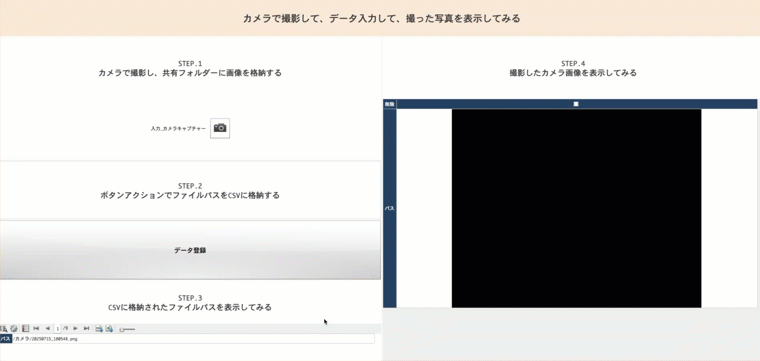Click the 削除 header cell

390,104
